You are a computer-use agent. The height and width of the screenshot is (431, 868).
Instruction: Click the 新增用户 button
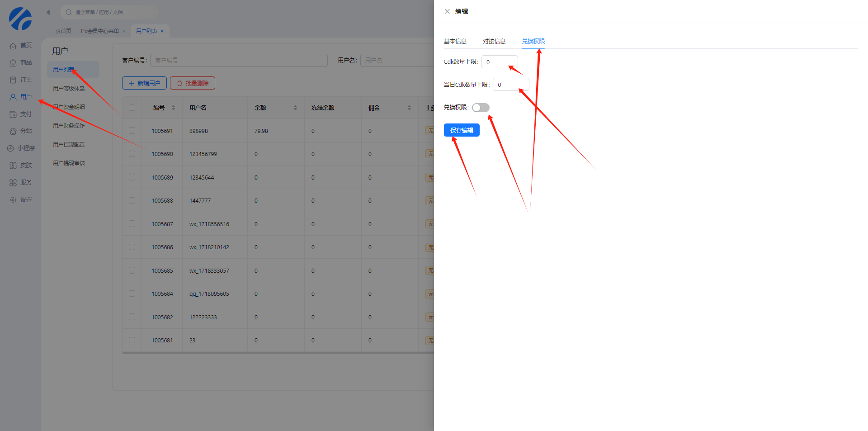(x=144, y=83)
